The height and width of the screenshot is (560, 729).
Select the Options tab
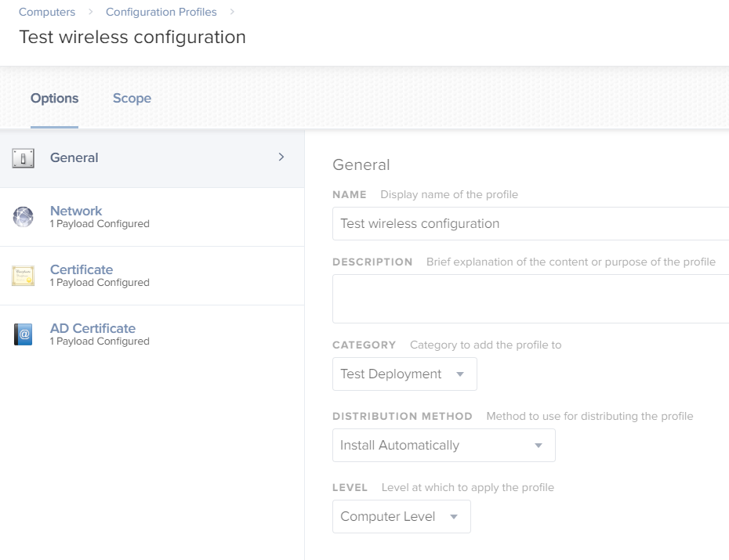click(x=54, y=98)
